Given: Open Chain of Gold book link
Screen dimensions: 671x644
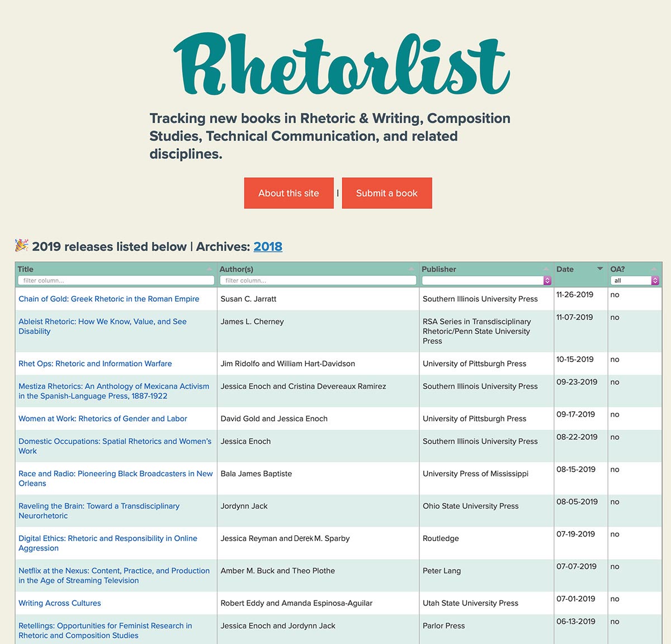Looking at the screenshot, I should click(x=109, y=299).
